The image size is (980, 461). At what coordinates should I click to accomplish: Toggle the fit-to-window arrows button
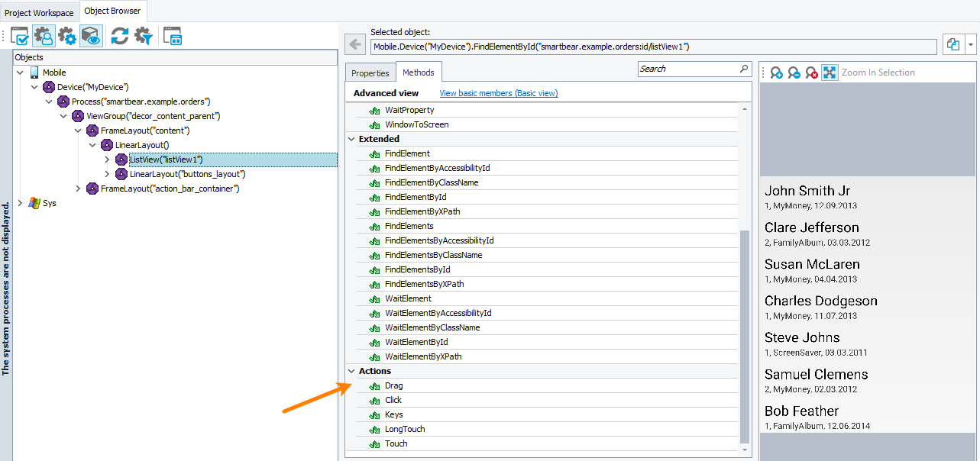coord(830,73)
